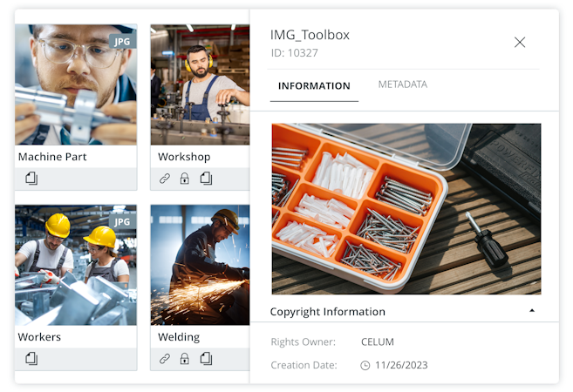Click the Creation Date label
Screen dimensions: 573x392
click(304, 365)
